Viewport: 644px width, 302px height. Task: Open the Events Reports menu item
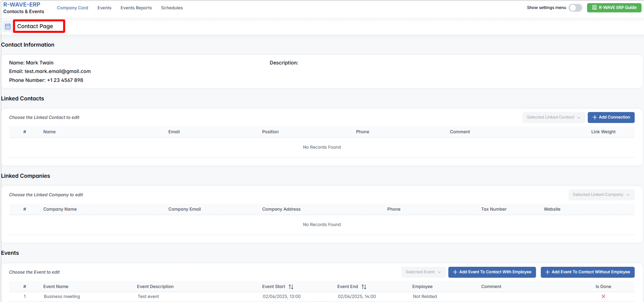(x=136, y=8)
